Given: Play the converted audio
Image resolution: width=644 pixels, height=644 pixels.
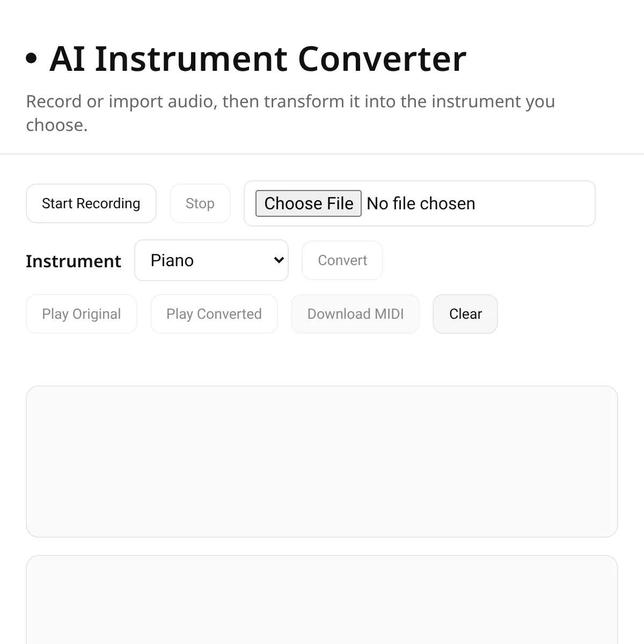Looking at the screenshot, I should tap(214, 314).
